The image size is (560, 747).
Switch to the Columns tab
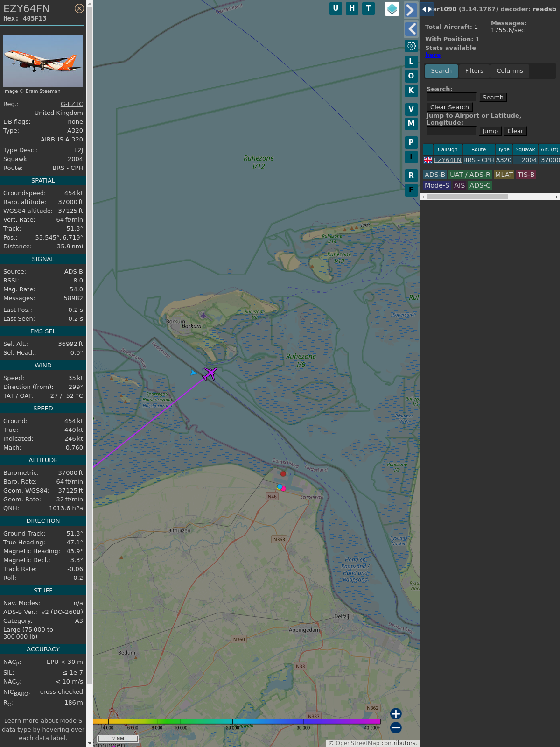coord(510,71)
